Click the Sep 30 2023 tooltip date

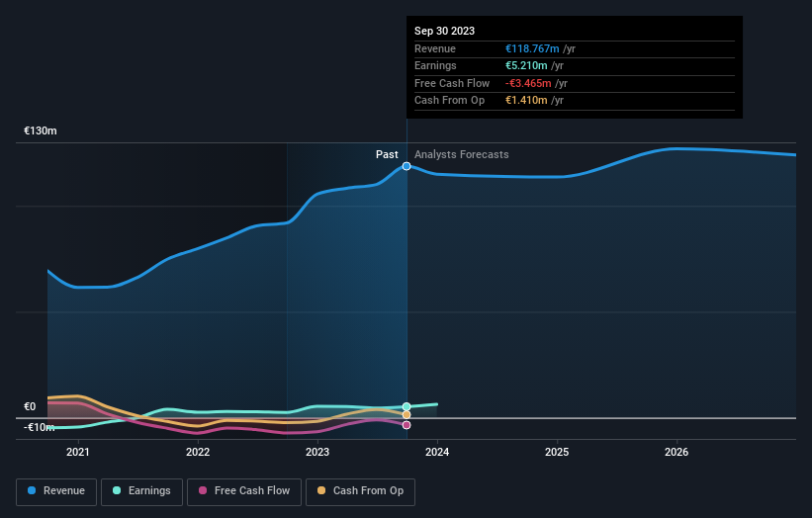coord(444,31)
